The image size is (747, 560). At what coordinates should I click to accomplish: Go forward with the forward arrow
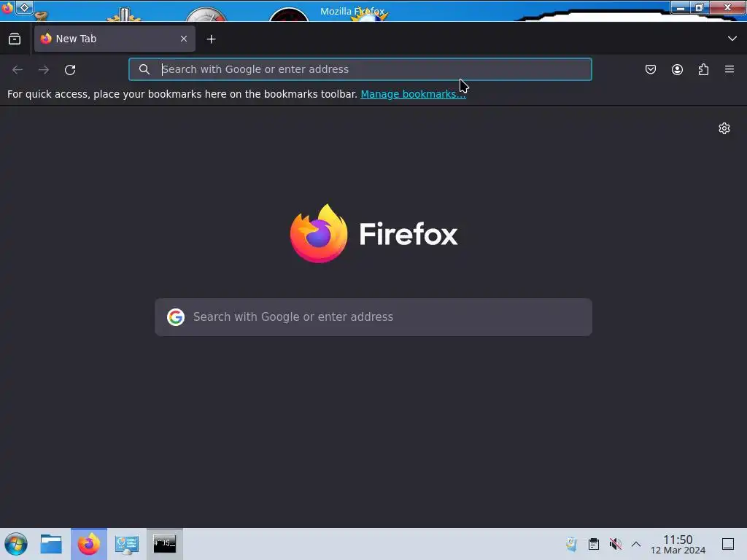(x=44, y=69)
